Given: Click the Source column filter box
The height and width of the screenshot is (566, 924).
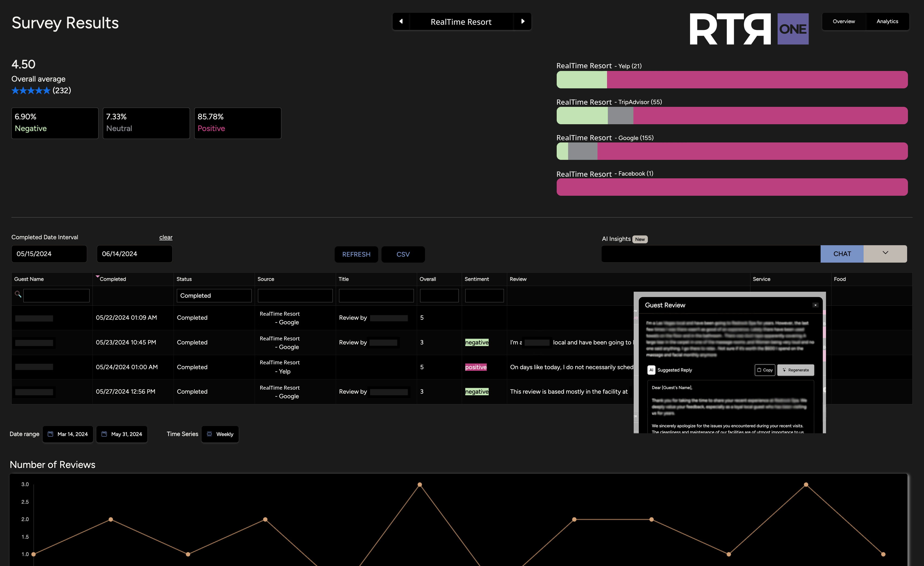Looking at the screenshot, I should pyautogui.click(x=295, y=296).
